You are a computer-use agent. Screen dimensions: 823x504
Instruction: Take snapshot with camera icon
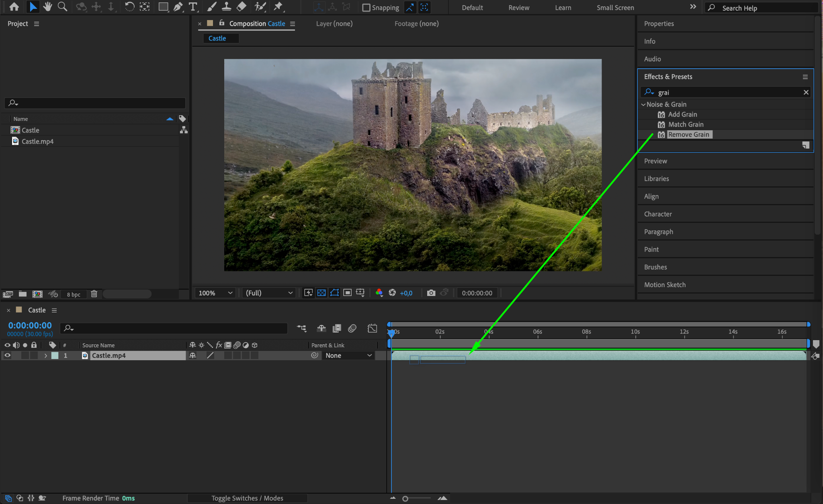(431, 293)
